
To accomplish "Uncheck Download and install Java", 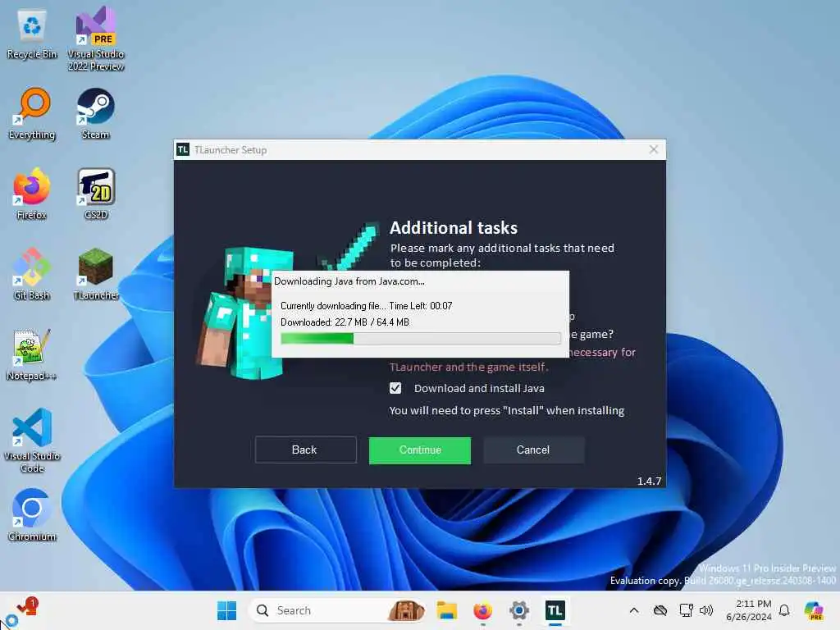I will tap(395, 388).
